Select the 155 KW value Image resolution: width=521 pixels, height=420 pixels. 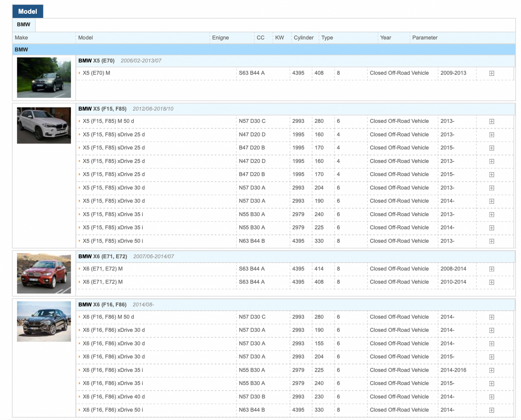pos(319,344)
